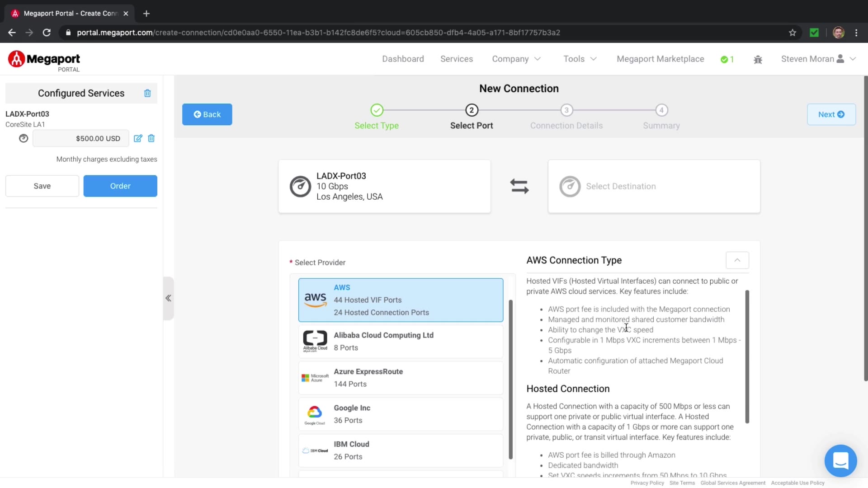
Task: Collapse the AWS Connection Type panel
Action: coord(737,260)
